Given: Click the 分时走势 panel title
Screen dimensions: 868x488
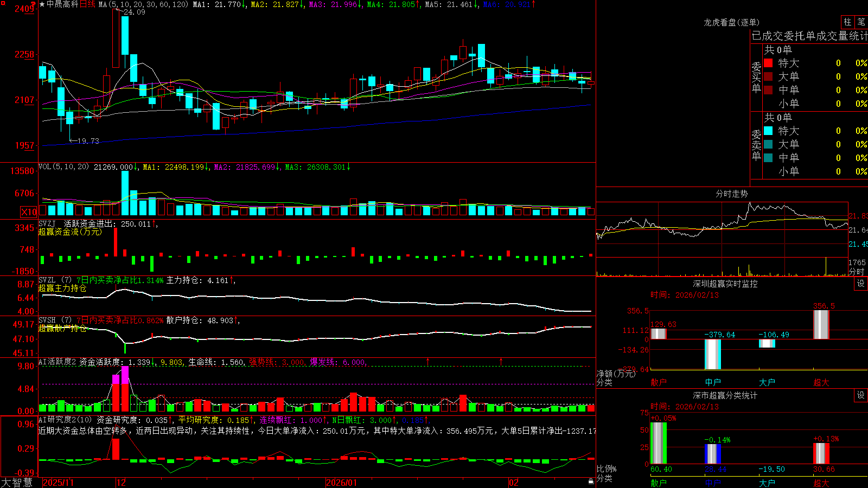Looking at the screenshot, I should pyautogui.click(x=731, y=194).
